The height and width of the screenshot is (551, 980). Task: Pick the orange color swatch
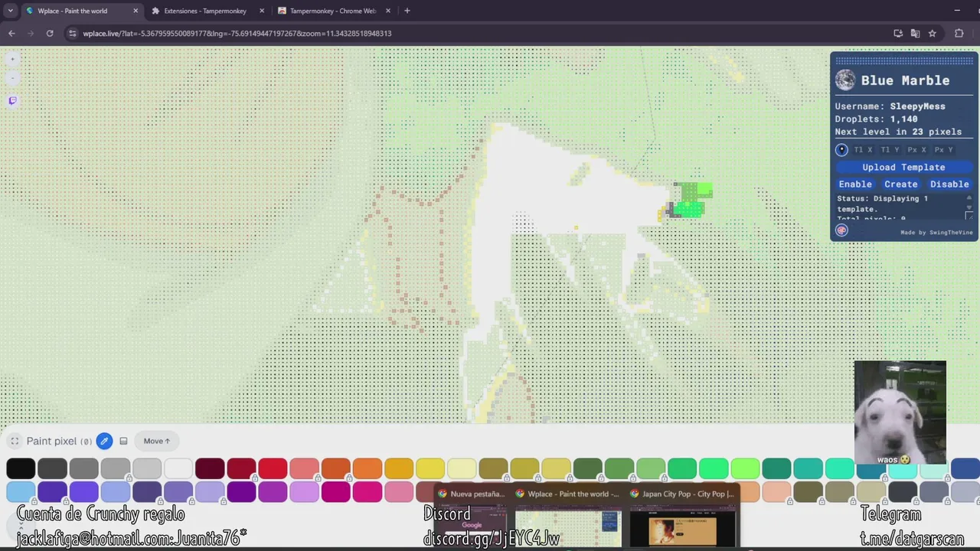[x=367, y=468]
